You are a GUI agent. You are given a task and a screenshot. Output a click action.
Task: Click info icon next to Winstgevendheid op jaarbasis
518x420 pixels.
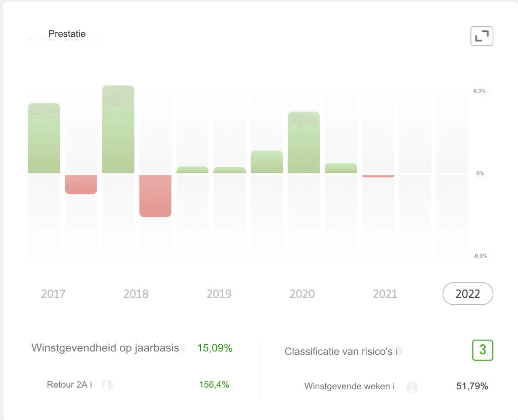click(x=181, y=349)
